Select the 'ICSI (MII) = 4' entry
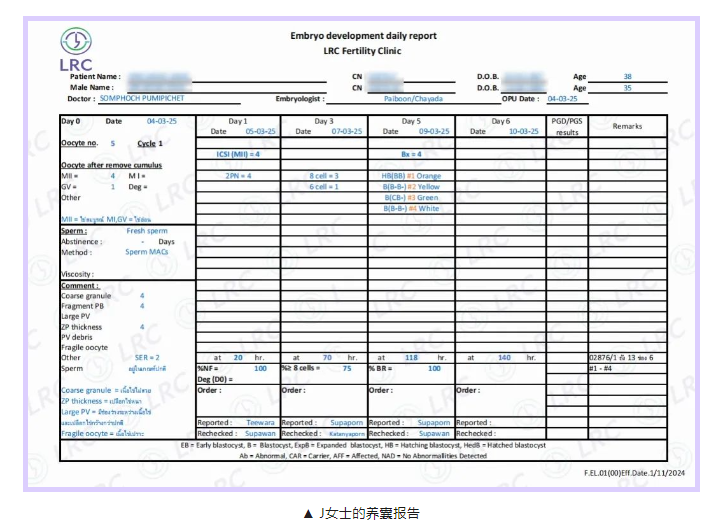709x530 pixels. tap(238, 154)
